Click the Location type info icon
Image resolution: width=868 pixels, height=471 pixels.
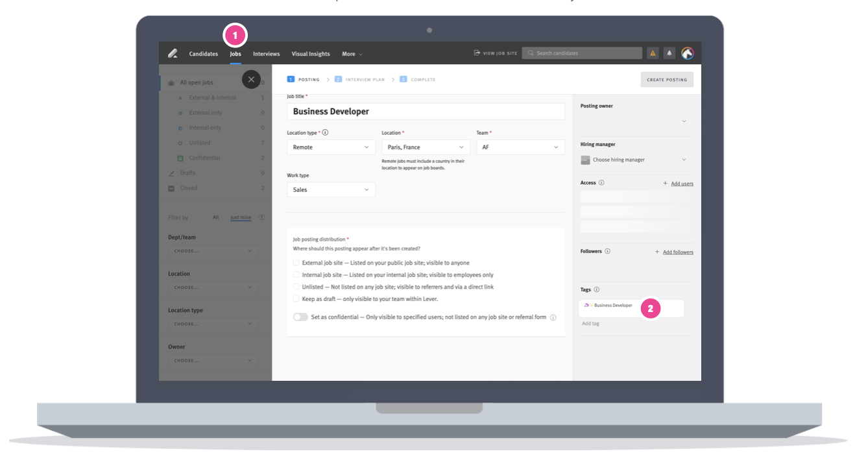[325, 132]
